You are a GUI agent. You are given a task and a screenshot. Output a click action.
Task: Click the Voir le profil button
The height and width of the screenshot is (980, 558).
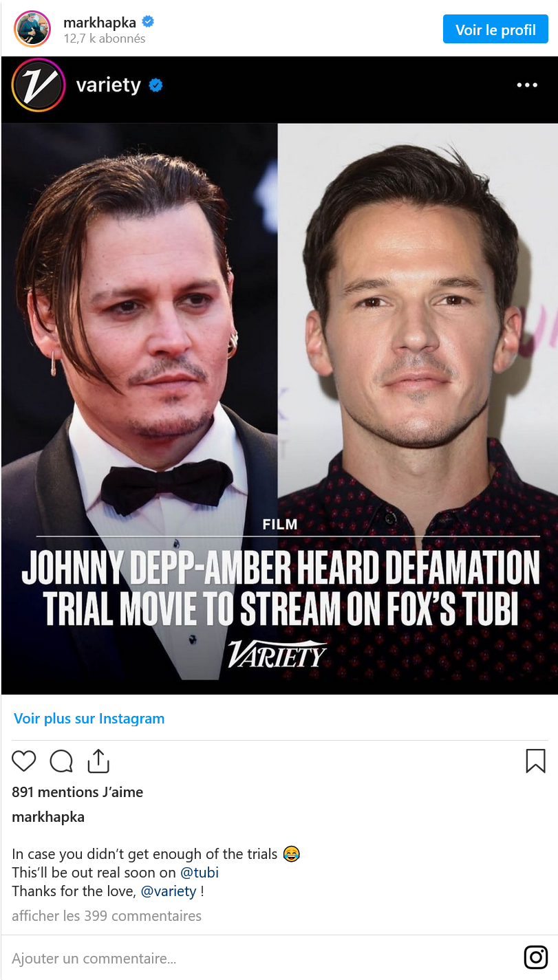(x=495, y=30)
